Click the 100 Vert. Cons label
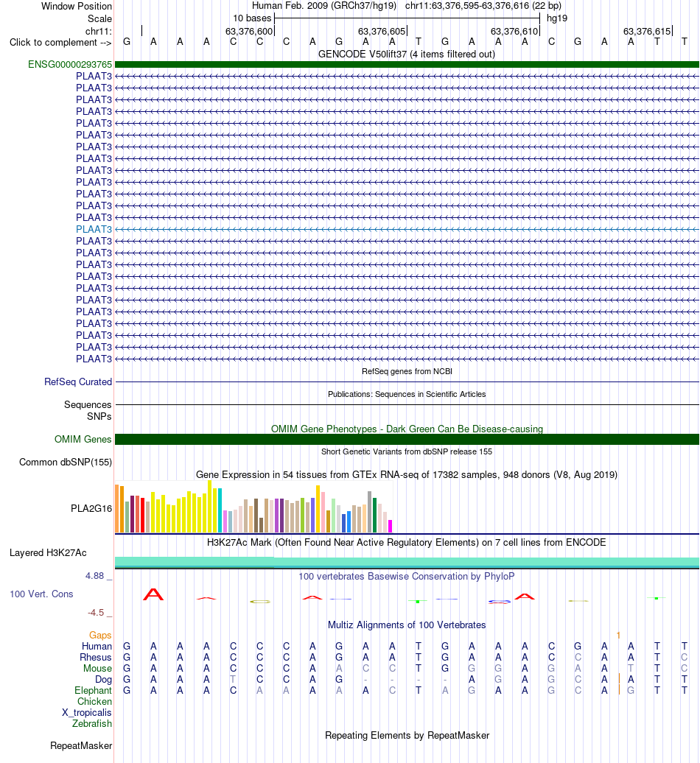Screen dimensions: 700x763 (x=41, y=594)
